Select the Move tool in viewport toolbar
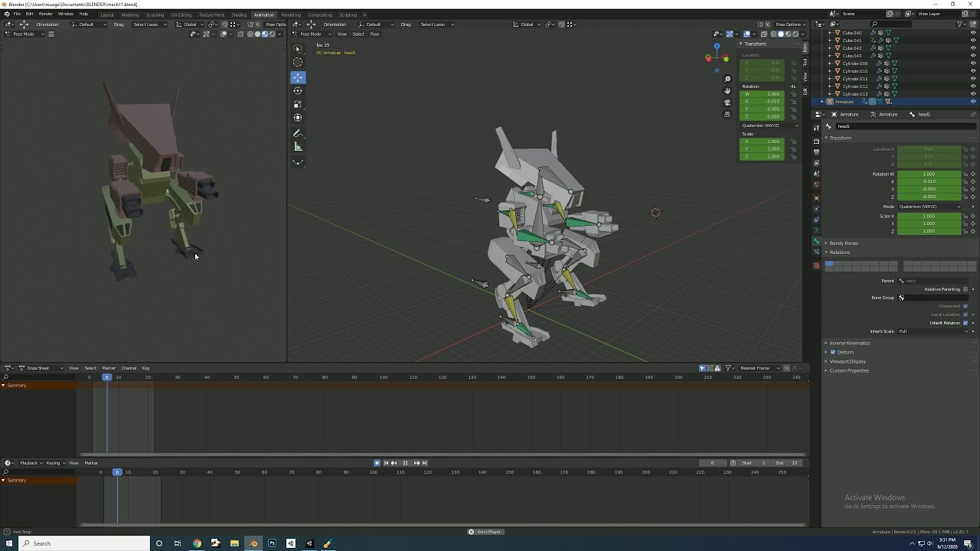Screen dimensions: 980x551 click(x=298, y=77)
